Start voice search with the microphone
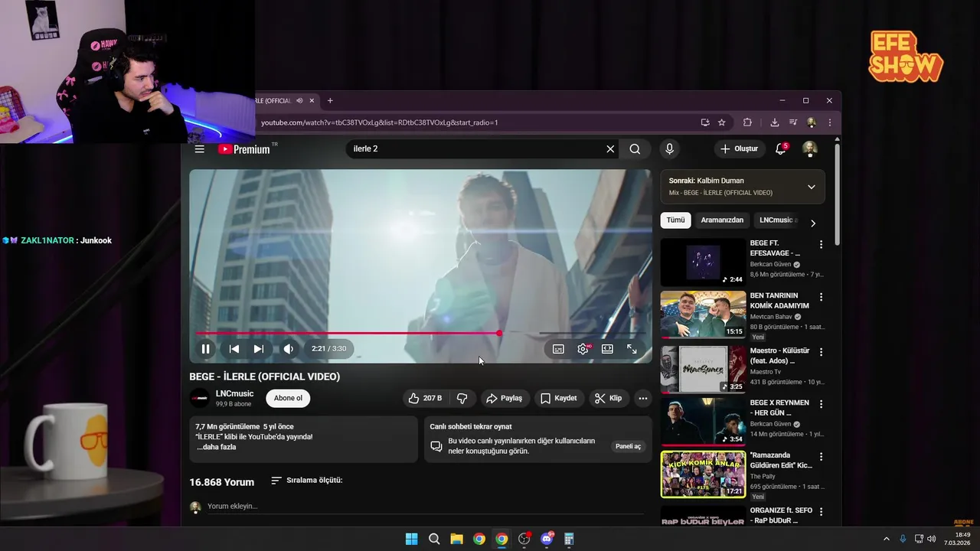This screenshot has width=980, height=551. point(669,149)
